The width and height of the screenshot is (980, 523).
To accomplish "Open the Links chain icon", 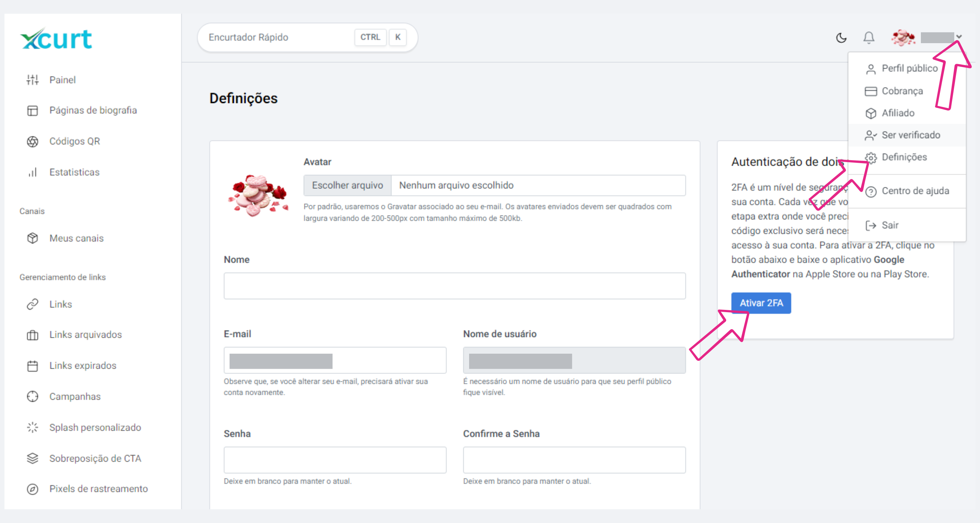I will click(x=33, y=304).
